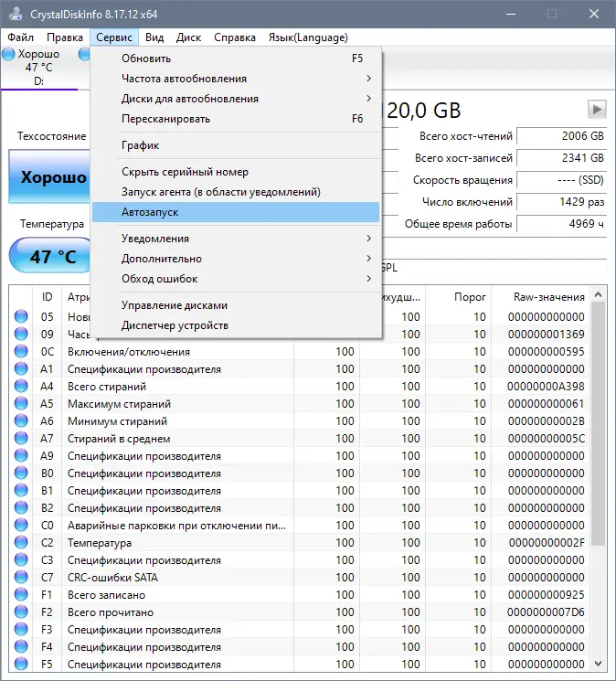Viewport: 616px width, 681px height.
Task: Click the Raw-значения column header
Action: coord(541,297)
